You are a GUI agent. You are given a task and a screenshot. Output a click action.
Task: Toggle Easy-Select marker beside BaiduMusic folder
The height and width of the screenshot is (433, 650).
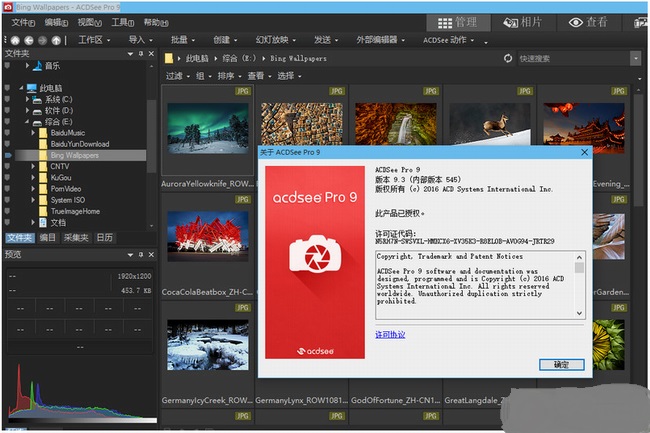pos(8,133)
